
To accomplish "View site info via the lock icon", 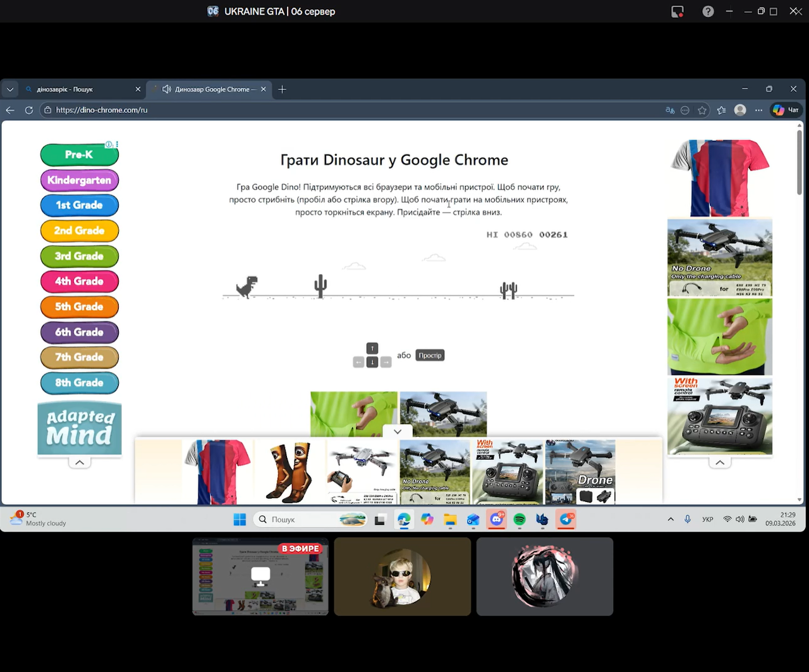I will (x=47, y=110).
